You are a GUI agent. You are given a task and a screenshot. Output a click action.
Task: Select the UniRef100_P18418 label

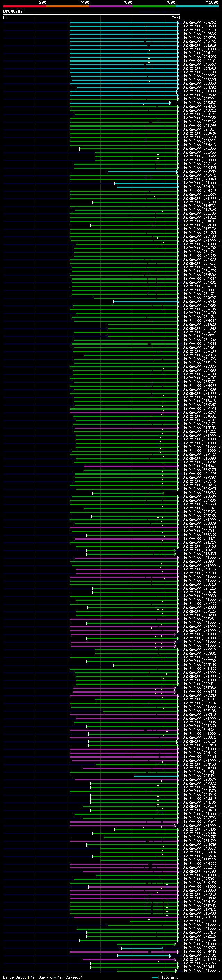pyautogui.click(x=199, y=401)
